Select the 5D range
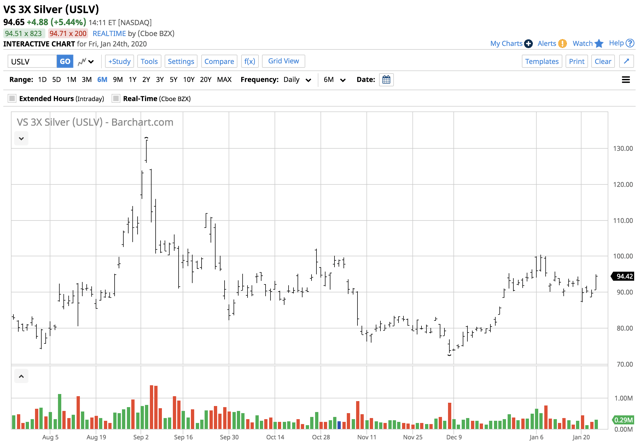 coord(56,80)
